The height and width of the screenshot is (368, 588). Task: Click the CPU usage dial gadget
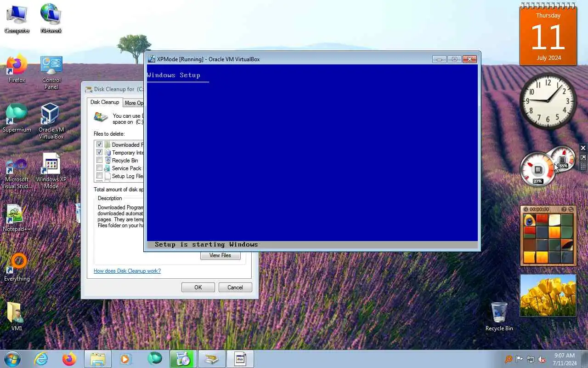point(537,169)
